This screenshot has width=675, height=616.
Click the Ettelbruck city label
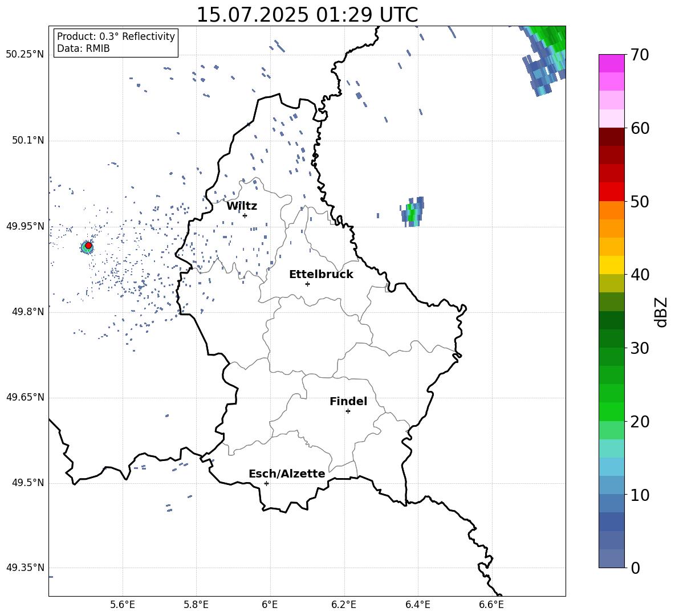point(321,275)
